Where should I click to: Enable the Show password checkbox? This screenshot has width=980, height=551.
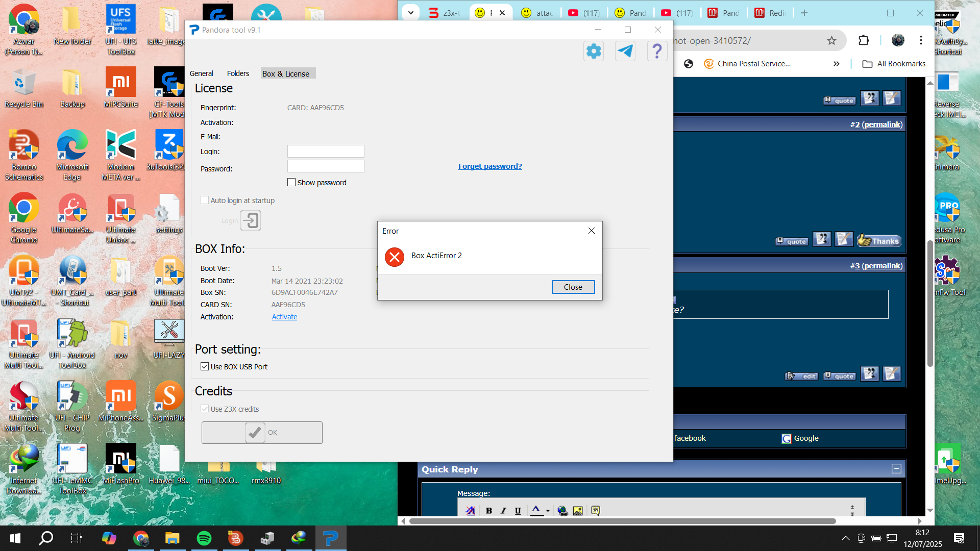[x=291, y=183]
